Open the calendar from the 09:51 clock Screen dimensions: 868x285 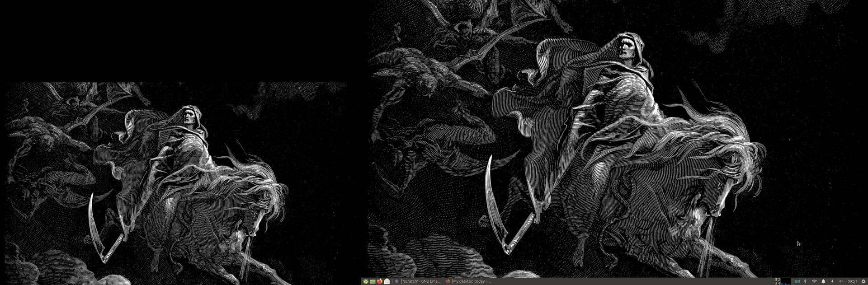[852, 281]
